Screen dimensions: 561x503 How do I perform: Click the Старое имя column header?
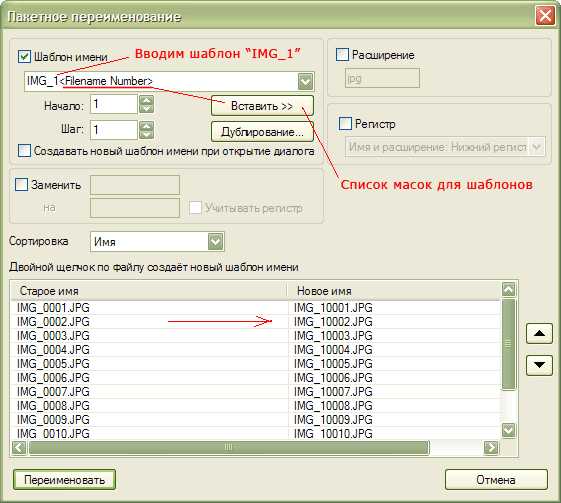pos(149,291)
